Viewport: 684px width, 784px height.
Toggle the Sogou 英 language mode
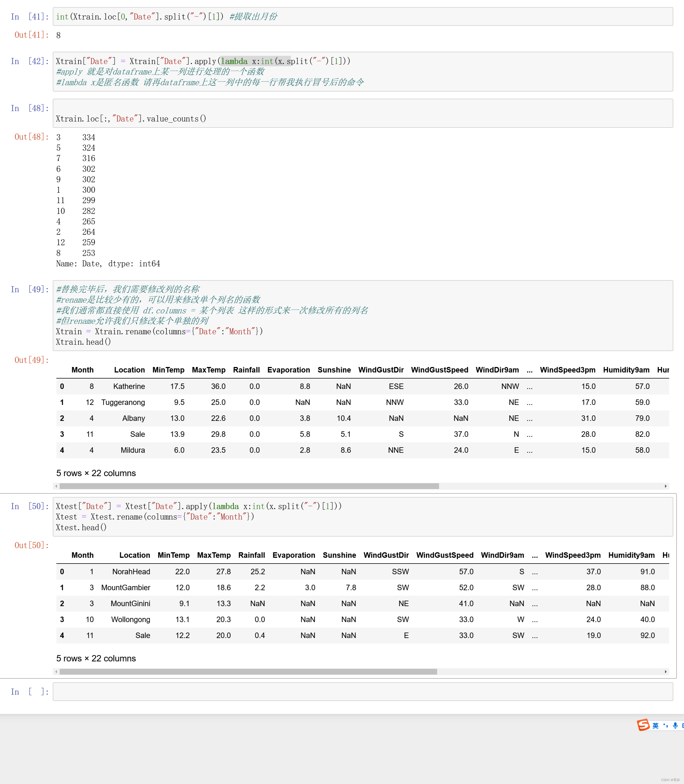coord(655,726)
